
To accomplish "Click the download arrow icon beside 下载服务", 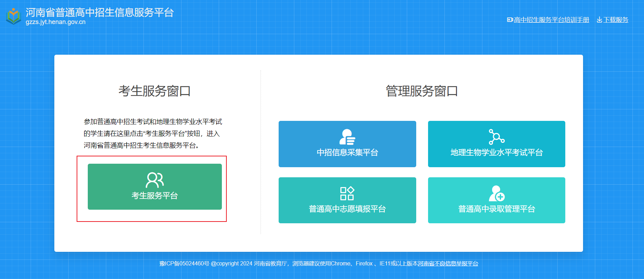I will coord(599,20).
